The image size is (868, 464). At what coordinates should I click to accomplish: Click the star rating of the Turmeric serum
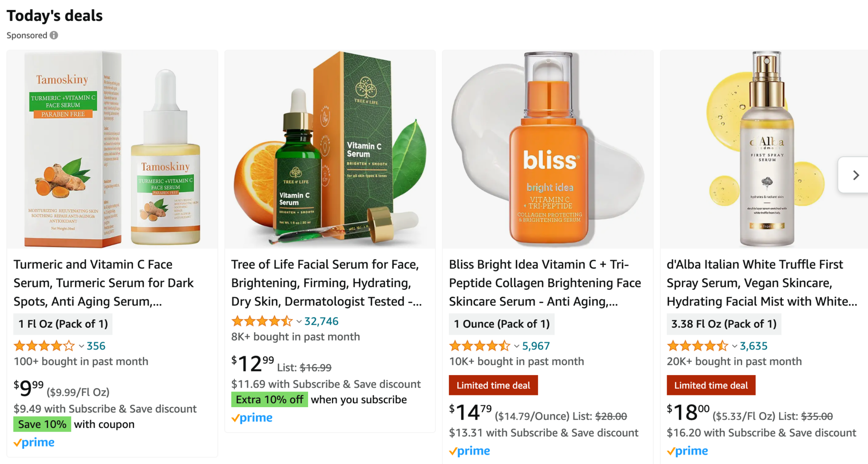(44, 346)
